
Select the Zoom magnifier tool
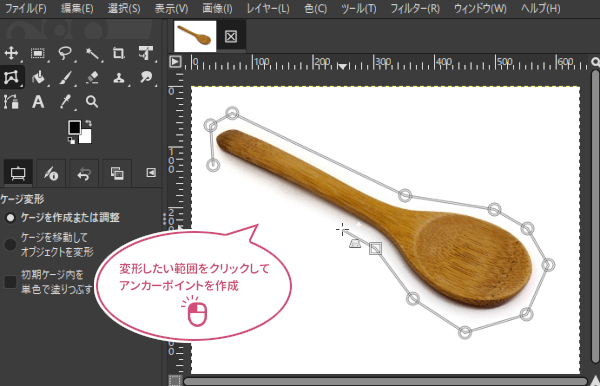pyautogui.click(x=92, y=102)
